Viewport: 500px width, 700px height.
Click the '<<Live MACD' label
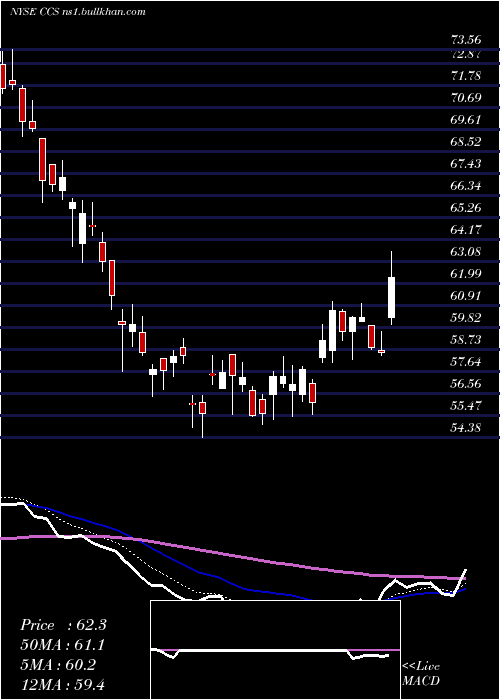coord(421,673)
